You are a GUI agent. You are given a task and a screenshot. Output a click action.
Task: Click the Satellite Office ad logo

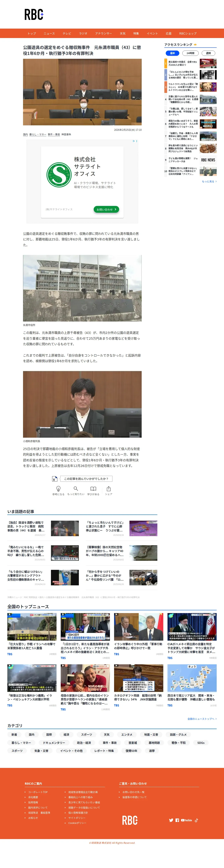point(59,175)
